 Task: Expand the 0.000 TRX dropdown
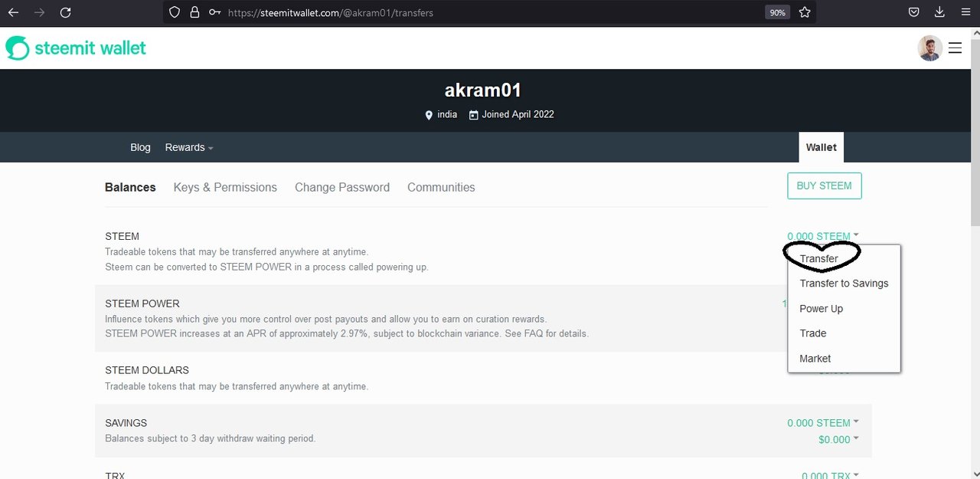point(830,476)
